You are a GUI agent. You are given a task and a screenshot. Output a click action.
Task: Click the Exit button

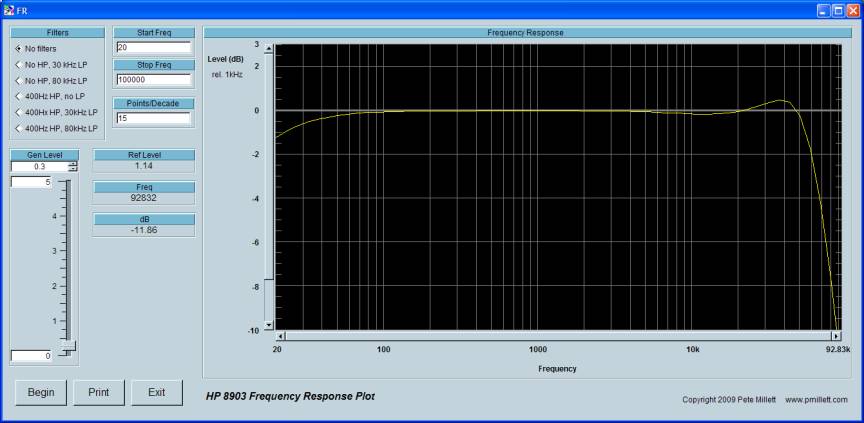157,392
